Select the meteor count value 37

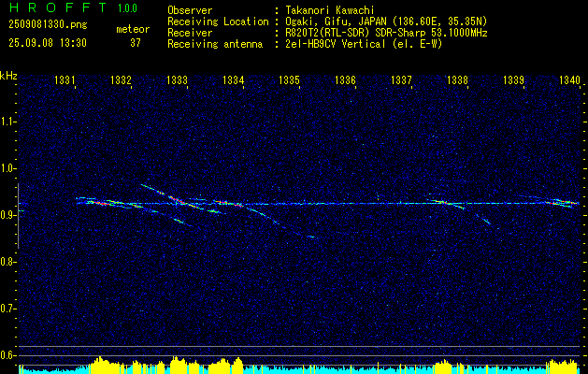pyautogui.click(x=136, y=43)
